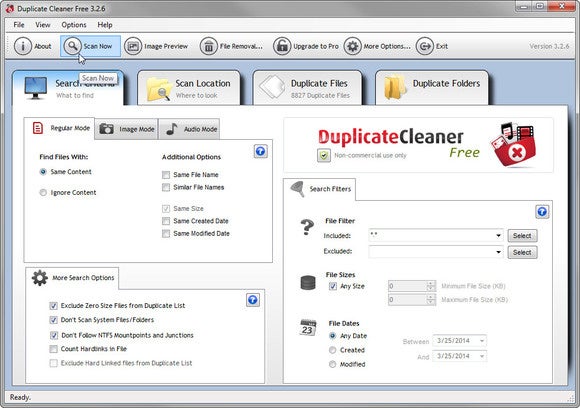Expand the Included file filter dropdown
This screenshot has width=580, height=408.
[x=498, y=236]
